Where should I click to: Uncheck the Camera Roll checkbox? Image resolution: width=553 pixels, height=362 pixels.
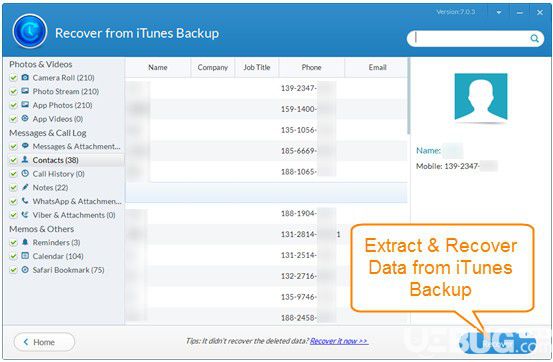point(13,78)
